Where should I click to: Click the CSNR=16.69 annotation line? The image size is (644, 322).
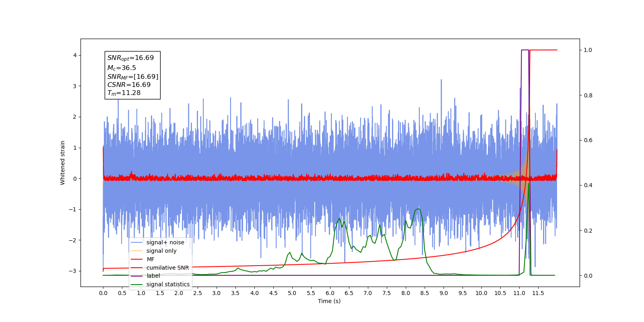coord(129,85)
